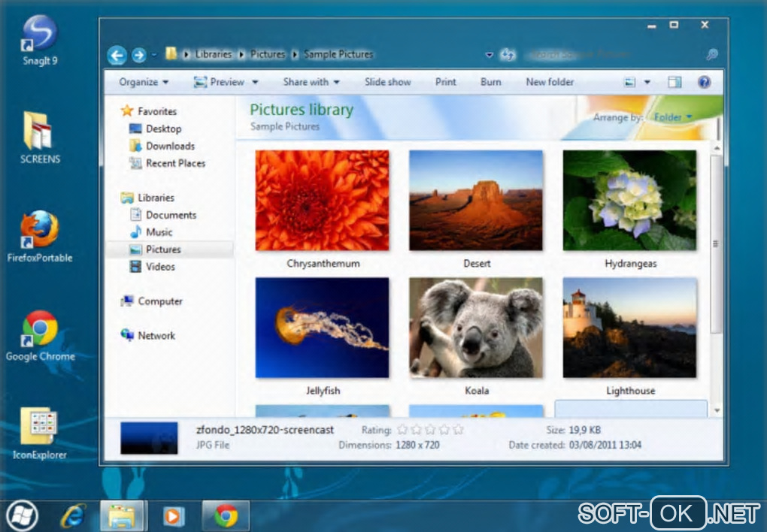
Task: Start the Slide show
Action: pyautogui.click(x=387, y=82)
